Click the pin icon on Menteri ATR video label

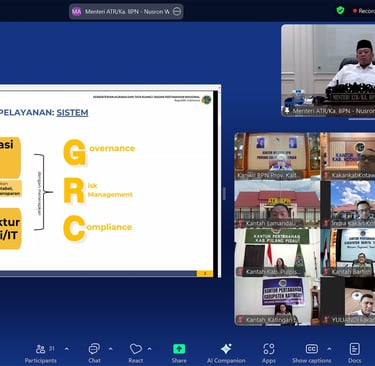click(x=287, y=111)
